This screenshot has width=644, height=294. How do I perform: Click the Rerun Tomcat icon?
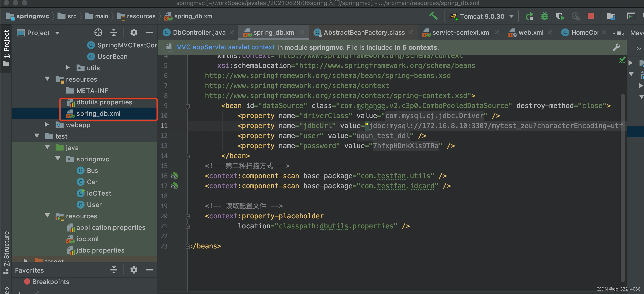click(529, 16)
